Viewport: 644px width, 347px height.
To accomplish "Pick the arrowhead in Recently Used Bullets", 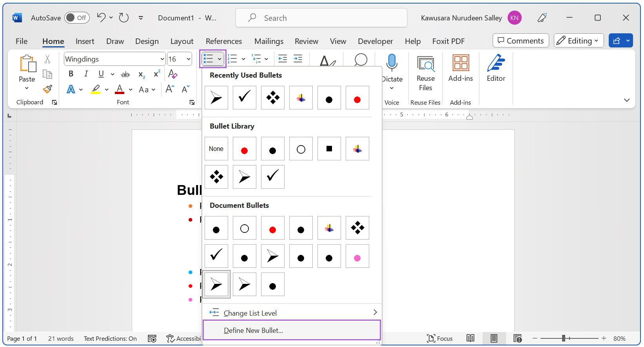I will click(x=216, y=98).
